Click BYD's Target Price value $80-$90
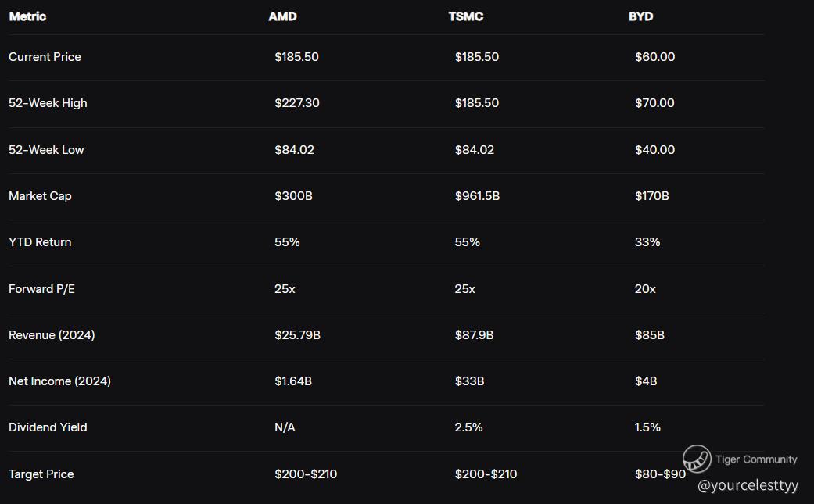Screen dimensions: 814x504 click(659, 474)
